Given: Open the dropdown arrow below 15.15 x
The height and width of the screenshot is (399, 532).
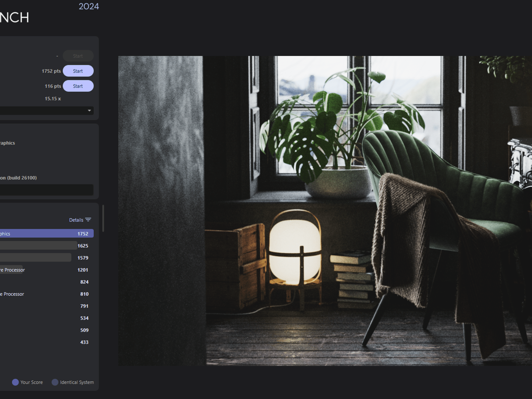Looking at the screenshot, I should tap(89, 110).
